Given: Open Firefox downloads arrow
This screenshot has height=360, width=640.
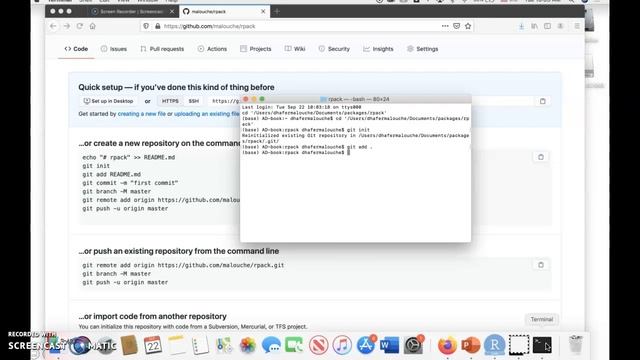Looking at the screenshot, I should (x=521, y=26).
